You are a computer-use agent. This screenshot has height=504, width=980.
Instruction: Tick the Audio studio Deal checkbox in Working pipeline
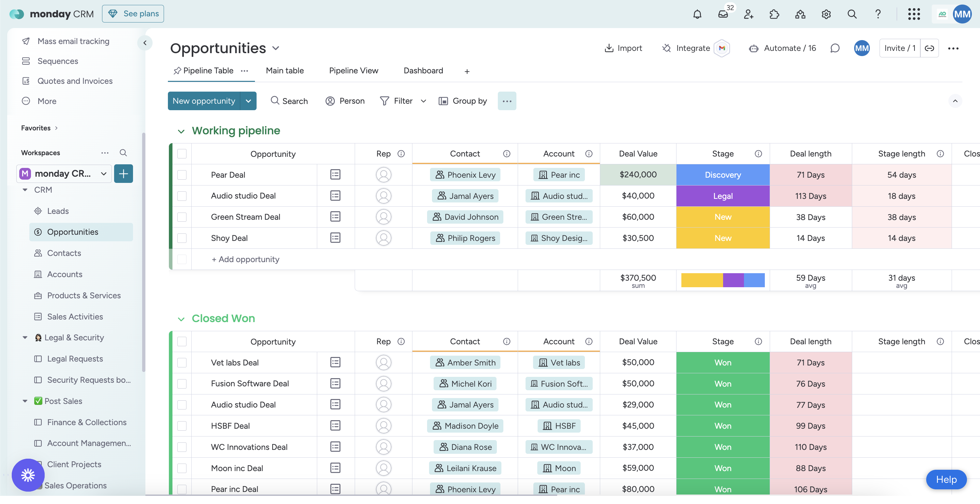(182, 196)
